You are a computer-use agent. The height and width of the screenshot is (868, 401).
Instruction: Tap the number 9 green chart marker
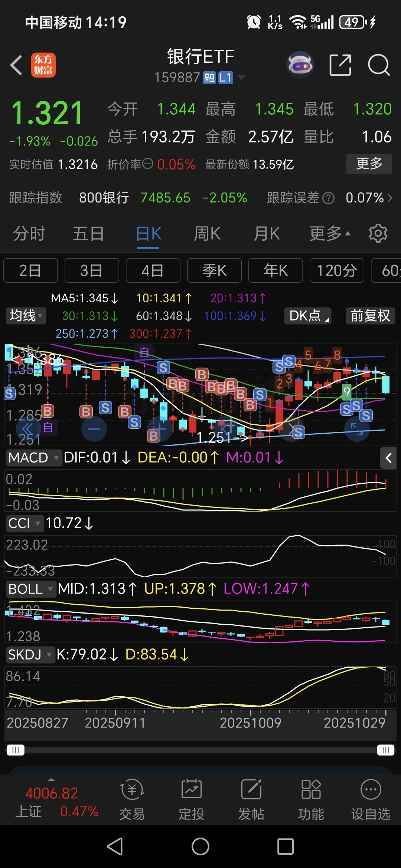(x=346, y=392)
